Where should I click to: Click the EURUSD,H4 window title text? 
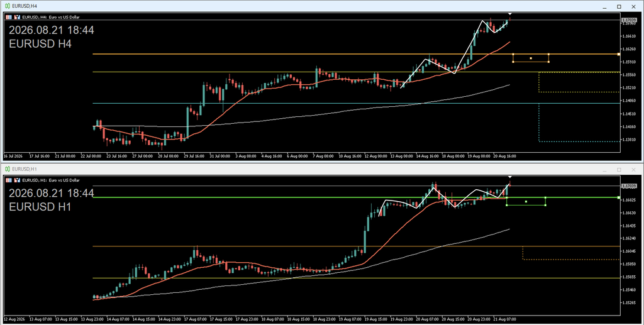click(x=25, y=6)
